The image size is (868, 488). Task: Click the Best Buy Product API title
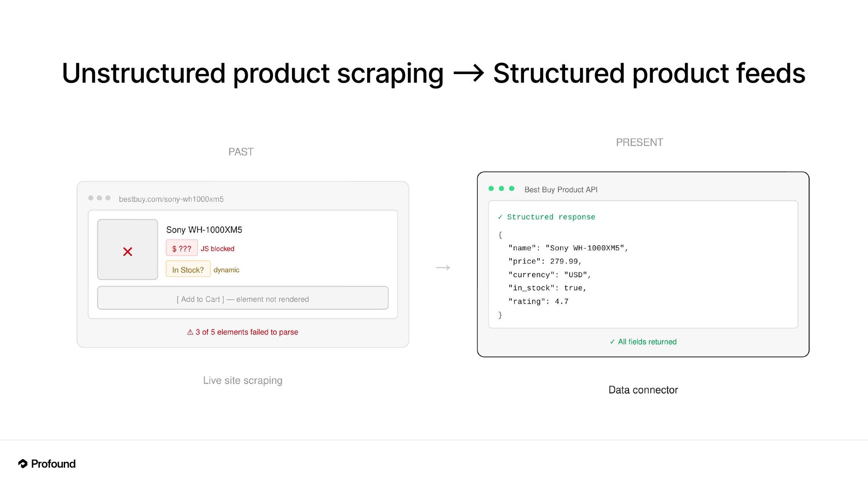pyautogui.click(x=561, y=190)
